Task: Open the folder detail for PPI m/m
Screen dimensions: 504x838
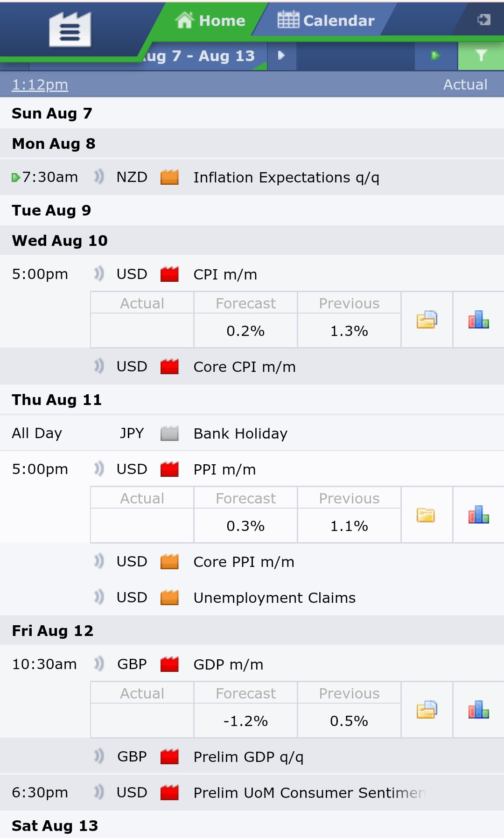Action: click(427, 515)
